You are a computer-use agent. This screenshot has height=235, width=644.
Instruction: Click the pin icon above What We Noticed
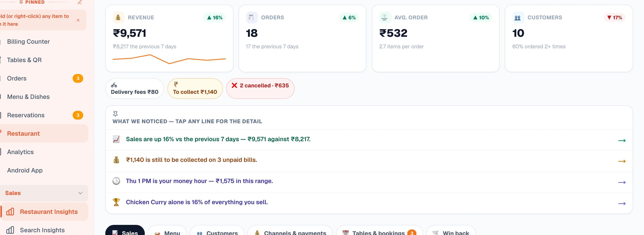pos(115,114)
